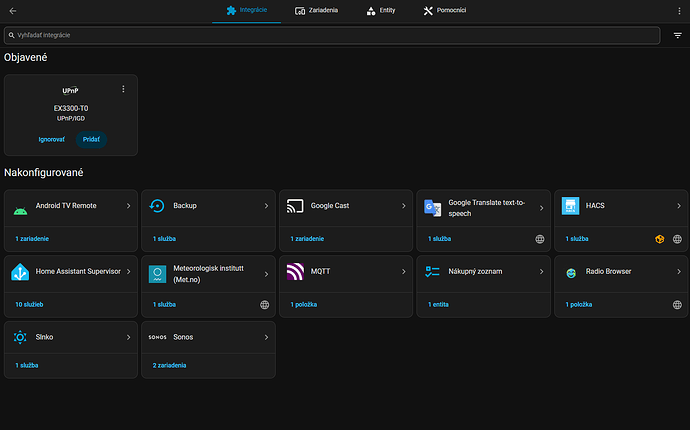This screenshot has width=690, height=430.
Task: Click the Sonos logo
Action: pyautogui.click(x=158, y=337)
